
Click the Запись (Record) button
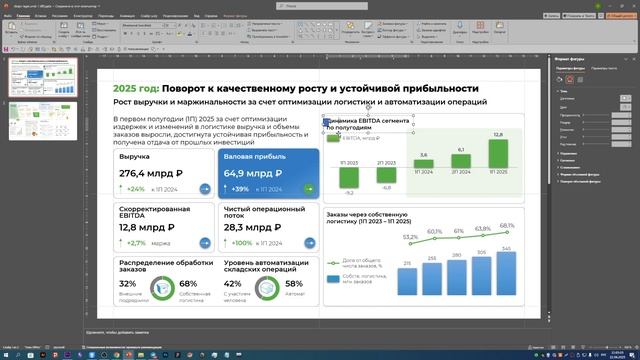[x=551, y=16]
